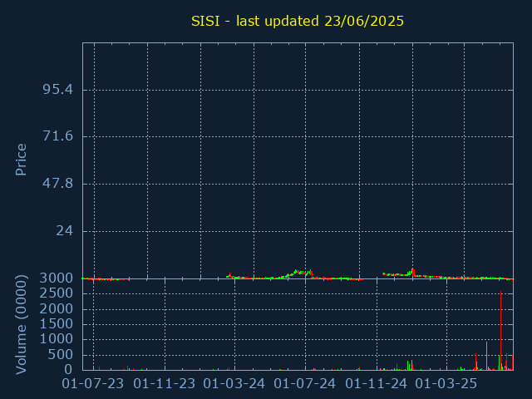Select the 47.8 price axis label
This screenshot has width=532, height=399.
click(57, 184)
